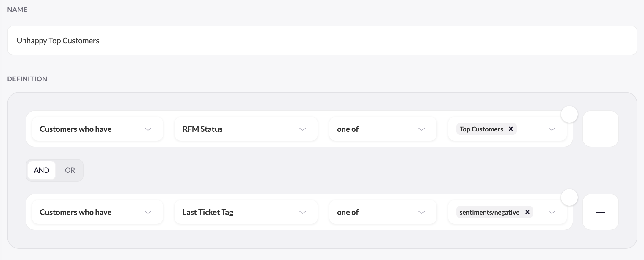644x260 pixels.
Task: Expand first row's Customers who have dropdown
Action: 98,129
